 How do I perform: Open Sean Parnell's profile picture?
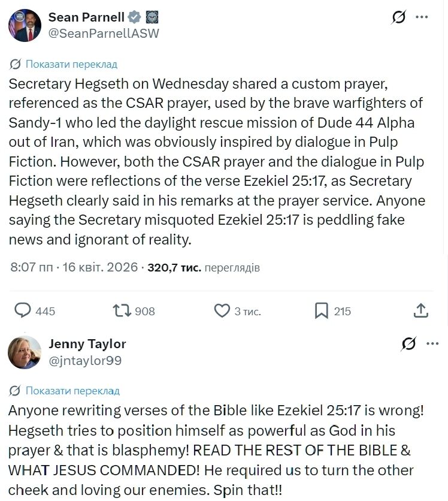pos(25,25)
